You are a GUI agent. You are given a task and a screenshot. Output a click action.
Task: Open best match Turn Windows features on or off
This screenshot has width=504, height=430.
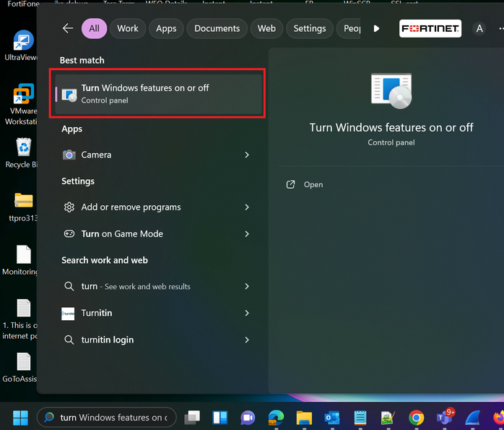[158, 94]
